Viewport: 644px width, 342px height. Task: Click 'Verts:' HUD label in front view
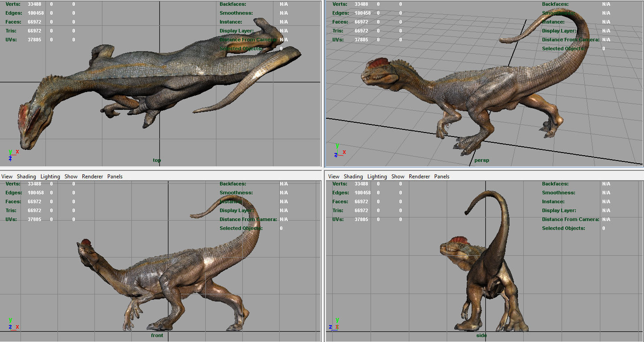coord(13,184)
